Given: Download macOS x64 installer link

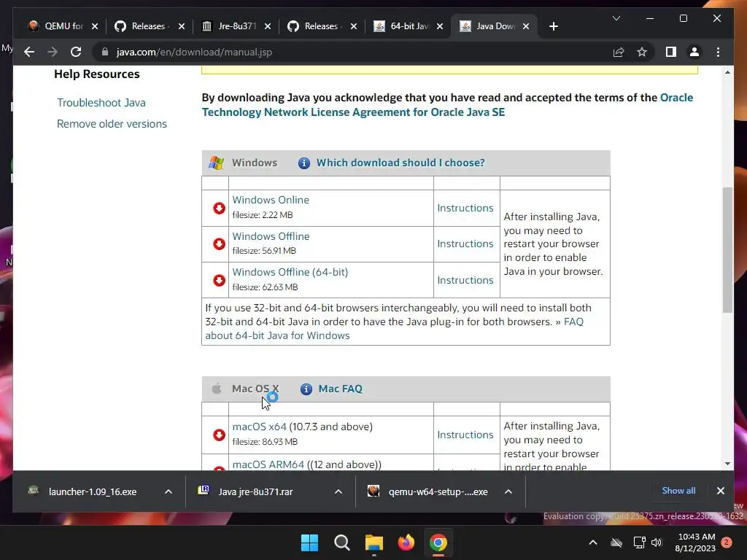Looking at the screenshot, I should point(259,427).
